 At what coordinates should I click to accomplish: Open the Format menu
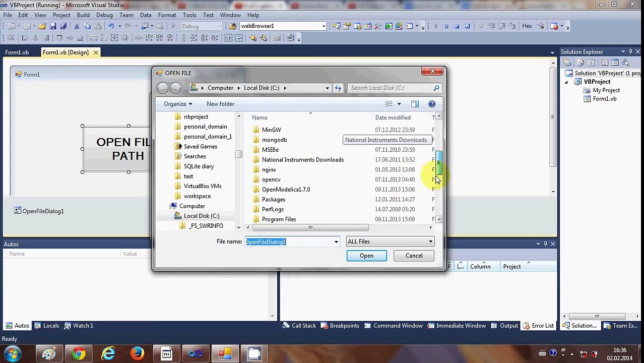[167, 15]
